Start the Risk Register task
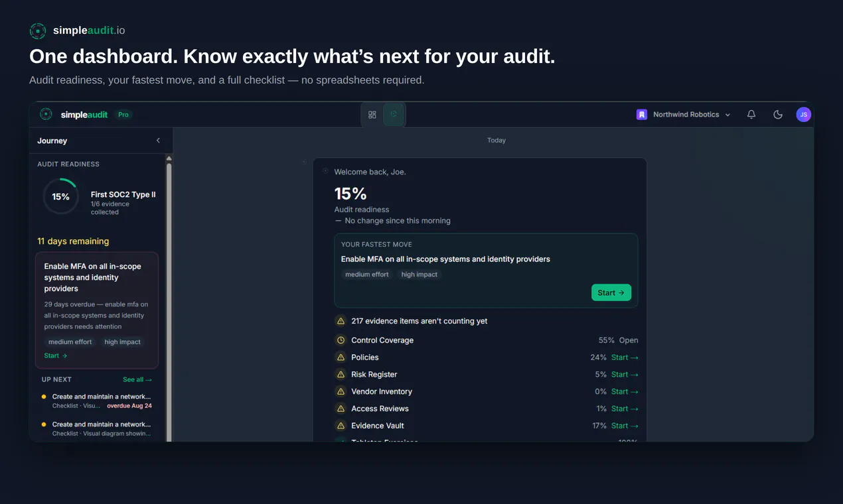Viewport: 843px width, 504px height. [x=625, y=375]
